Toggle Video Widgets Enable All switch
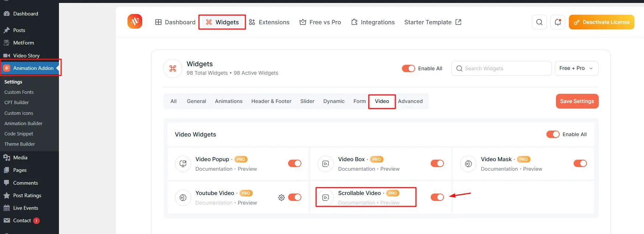This screenshot has width=644, height=234. (x=553, y=134)
